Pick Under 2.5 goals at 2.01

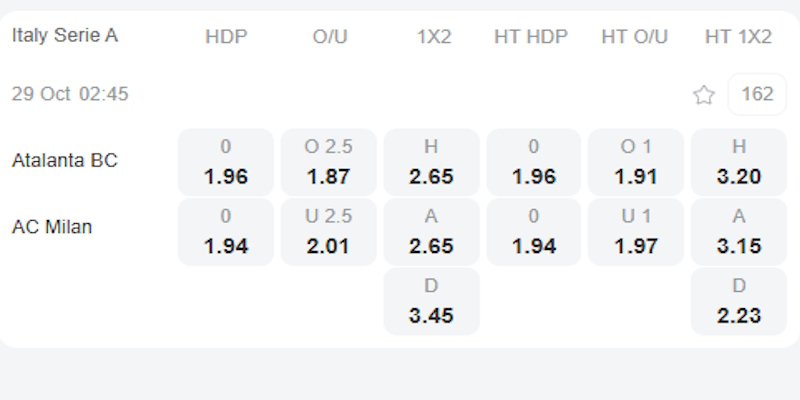328,232
